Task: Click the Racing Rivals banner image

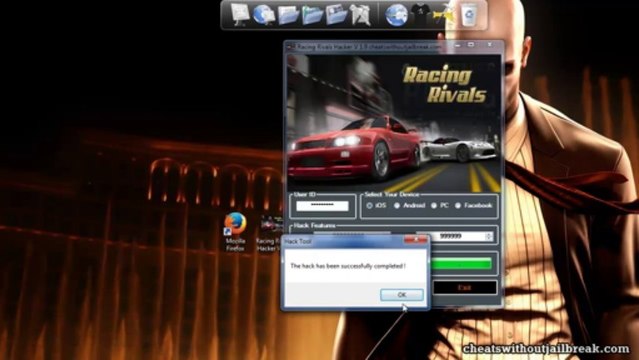Action: pyautogui.click(x=394, y=123)
